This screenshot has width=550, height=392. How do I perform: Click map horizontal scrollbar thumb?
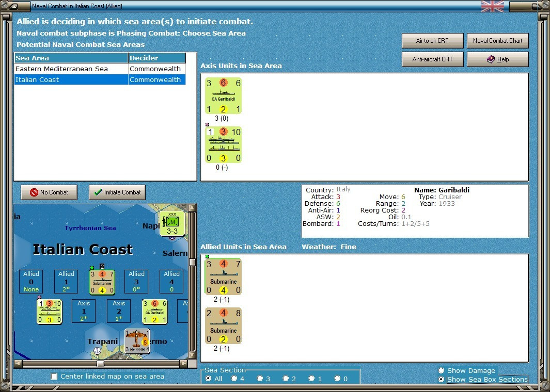pyautogui.click(x=100, y=364)
